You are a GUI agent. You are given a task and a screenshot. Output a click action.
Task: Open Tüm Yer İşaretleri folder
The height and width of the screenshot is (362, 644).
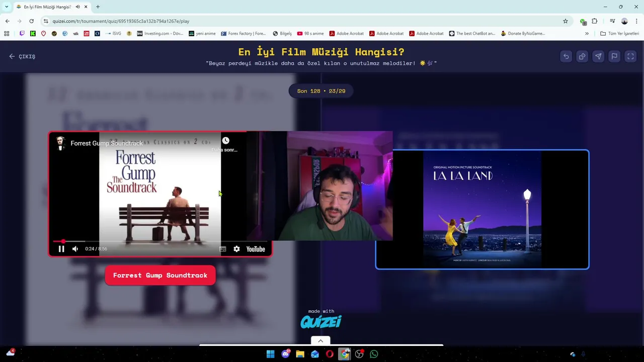620,34
